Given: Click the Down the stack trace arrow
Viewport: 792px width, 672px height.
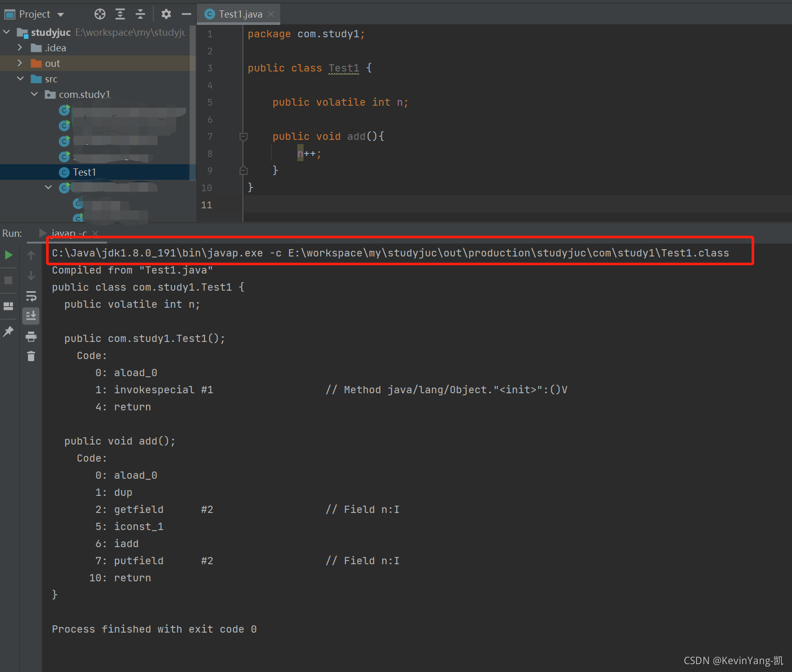Looking at the screenshot, I should click(31, 276).
